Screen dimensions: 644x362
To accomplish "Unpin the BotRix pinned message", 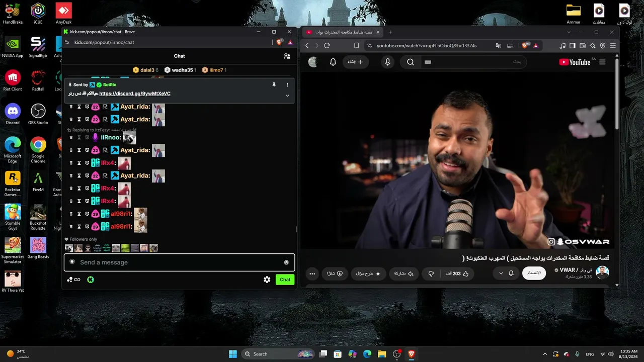I will 274,85.
